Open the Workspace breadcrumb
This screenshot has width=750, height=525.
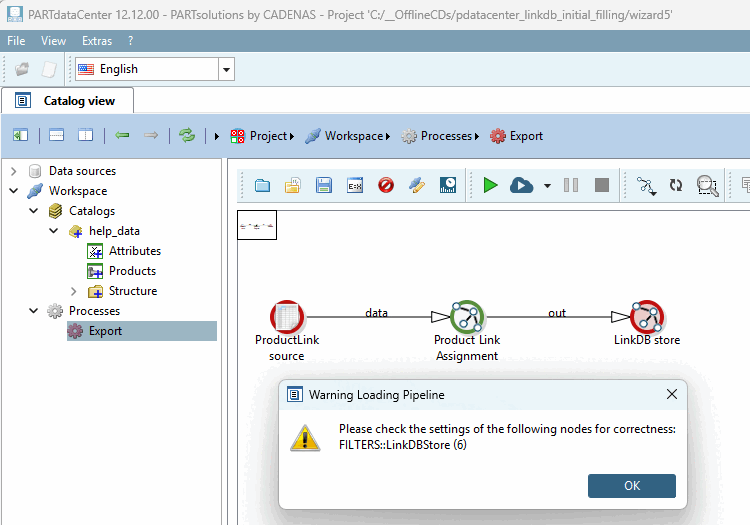(348, 136)
